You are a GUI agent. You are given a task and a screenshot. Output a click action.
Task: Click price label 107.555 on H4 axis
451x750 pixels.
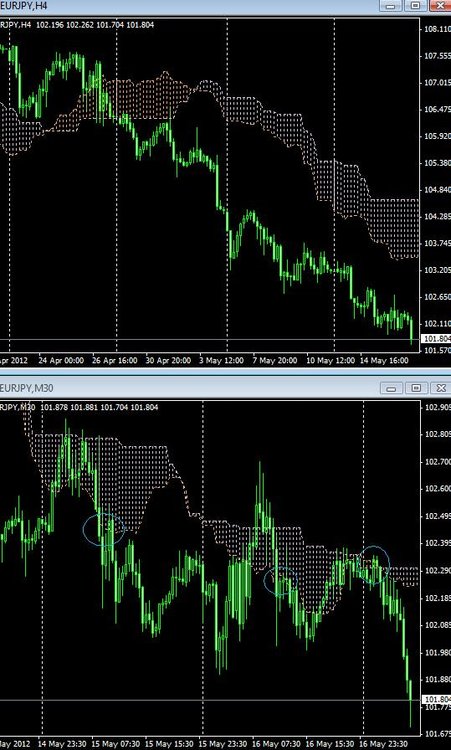pyautogui.click(x=437, y=56)
